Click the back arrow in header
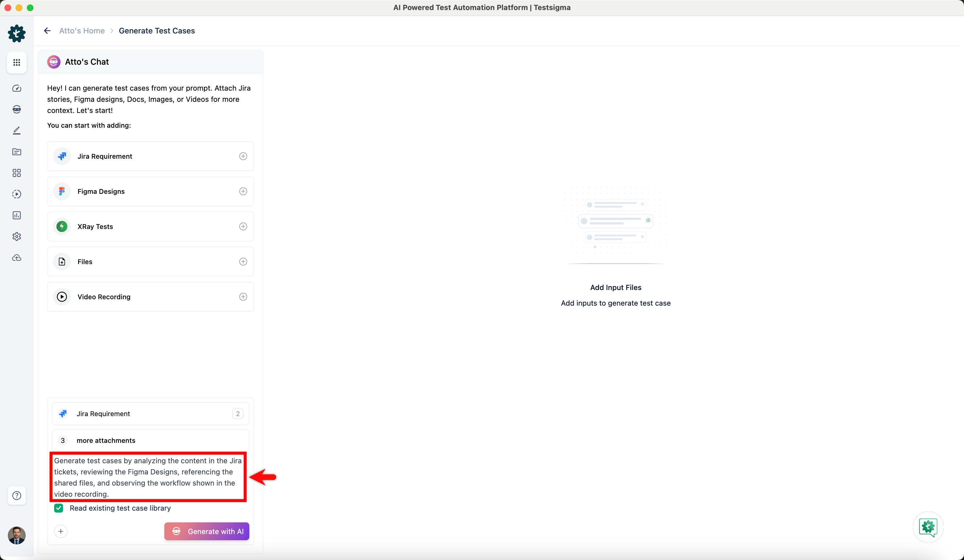Screen dimensions: 964x560 (x=47, y=31)
